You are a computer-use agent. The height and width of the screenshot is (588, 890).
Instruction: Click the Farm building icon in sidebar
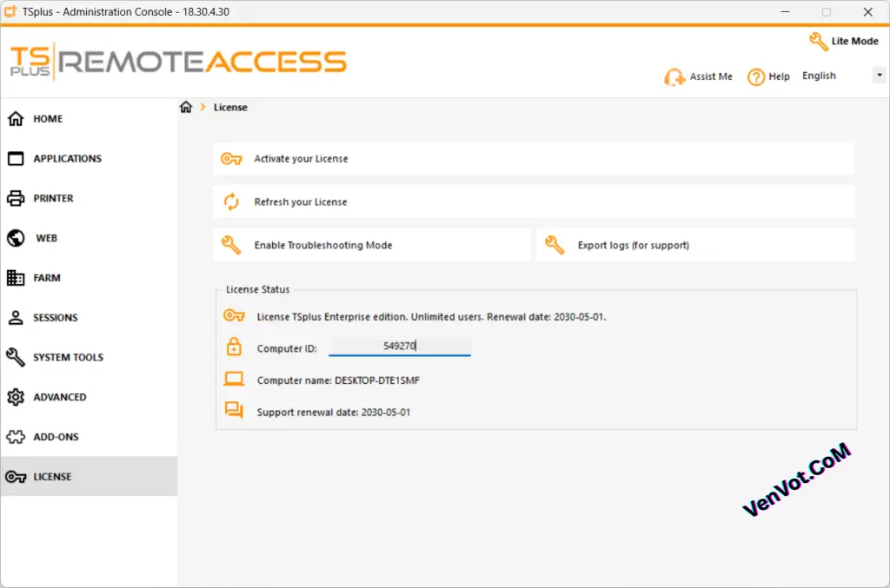tap(16, 278)
